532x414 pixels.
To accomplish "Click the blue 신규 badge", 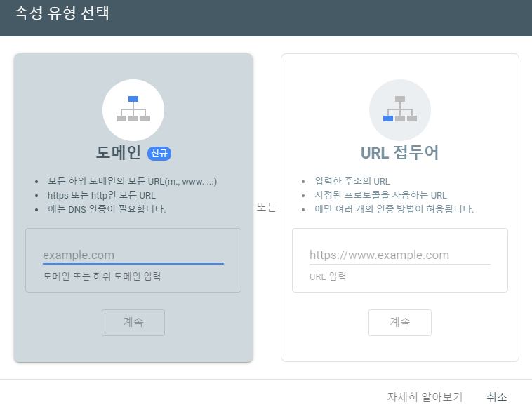I will tap(159, 154).
